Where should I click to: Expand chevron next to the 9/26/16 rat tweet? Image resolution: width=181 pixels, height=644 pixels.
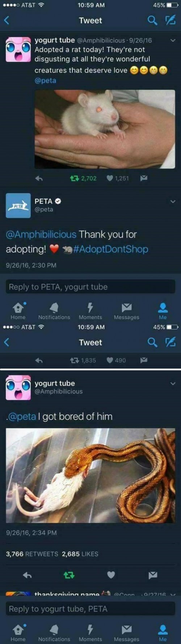pyautogui.click(x=173, y=41)
